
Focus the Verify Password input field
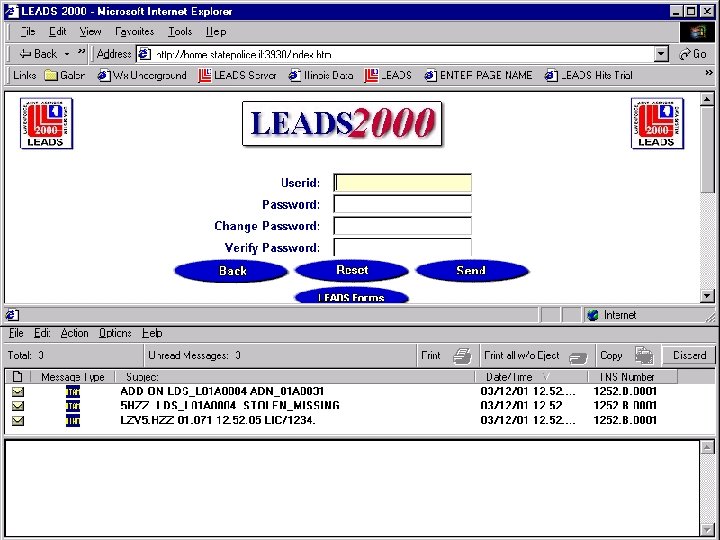pos(402,247)
